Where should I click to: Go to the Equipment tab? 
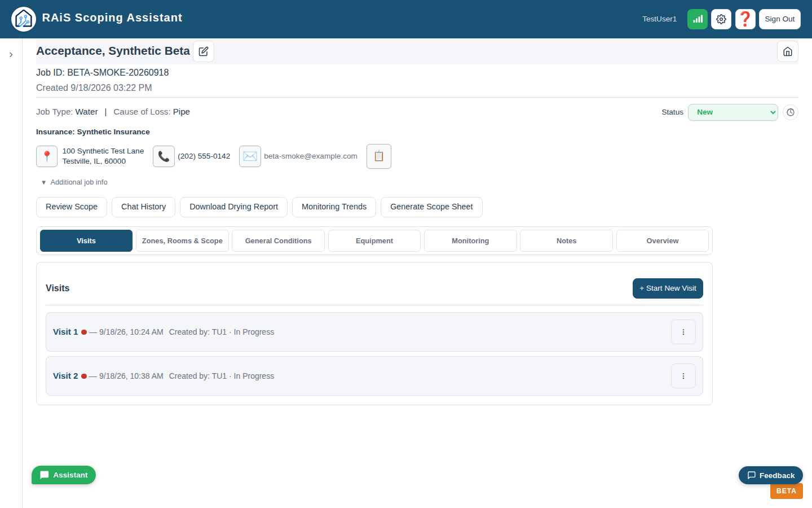[x=374, y=241]
